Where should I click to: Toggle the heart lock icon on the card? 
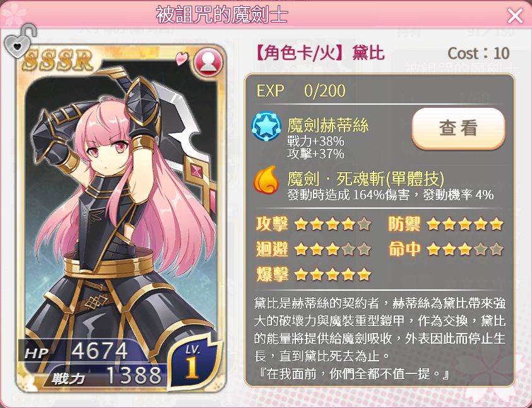coord(20,41)
